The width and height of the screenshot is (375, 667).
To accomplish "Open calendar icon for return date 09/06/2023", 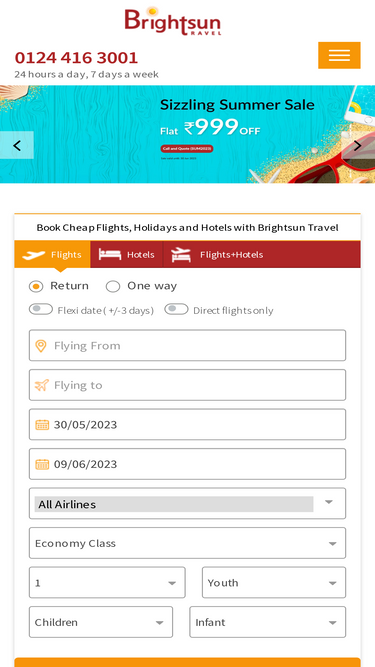I will [42, 464].
